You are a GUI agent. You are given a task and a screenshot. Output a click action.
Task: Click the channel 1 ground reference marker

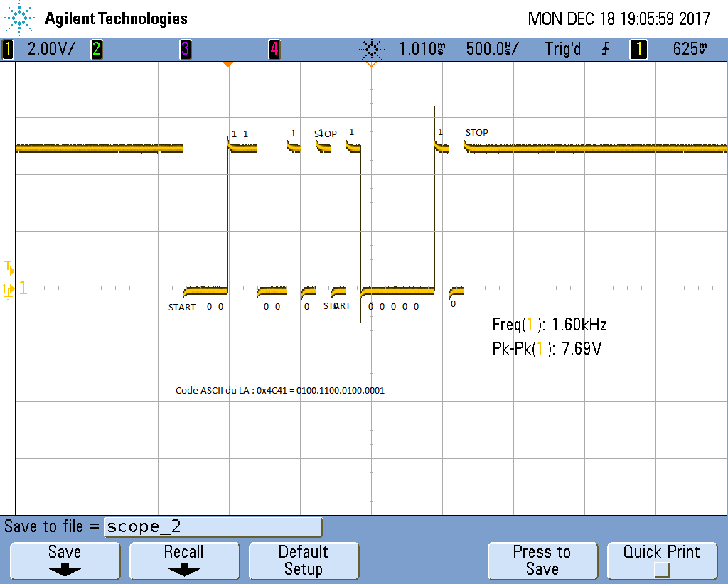(9, 289)
